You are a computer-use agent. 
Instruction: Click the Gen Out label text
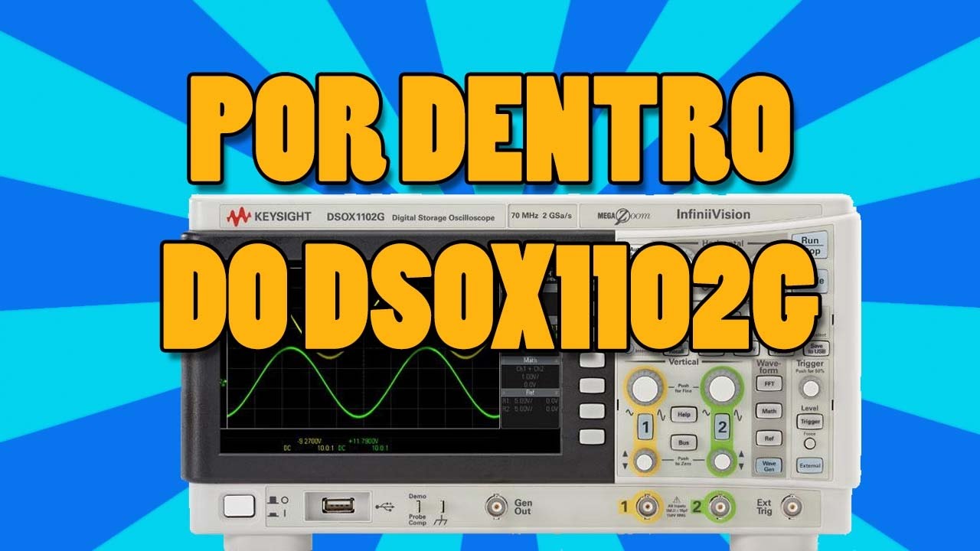pyautogui.click(x=523, y=507)
